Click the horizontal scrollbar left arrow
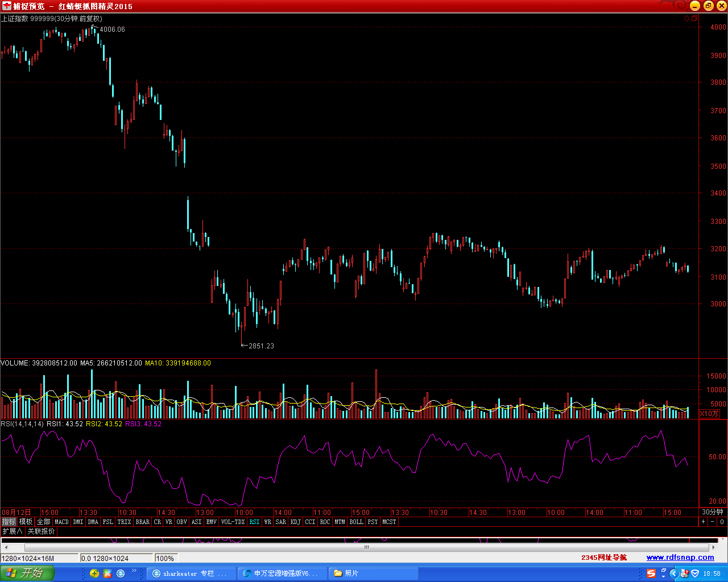 pyautogui.click(x=6, y=547)
